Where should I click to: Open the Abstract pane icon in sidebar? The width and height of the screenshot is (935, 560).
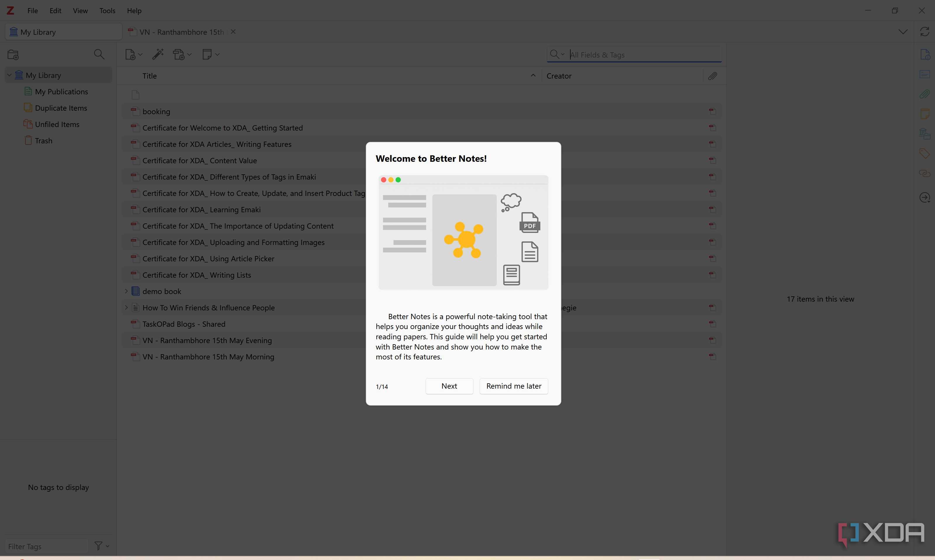point(924,74)
